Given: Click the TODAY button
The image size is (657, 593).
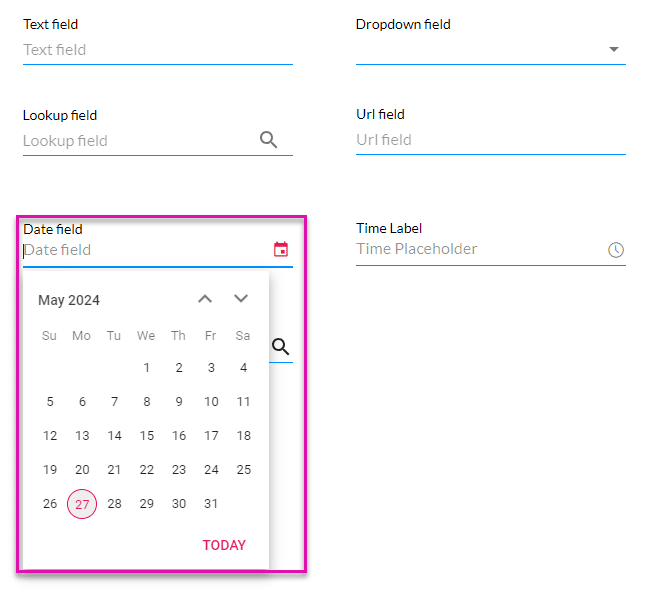Looking at the screenshot, I should 224,545.
